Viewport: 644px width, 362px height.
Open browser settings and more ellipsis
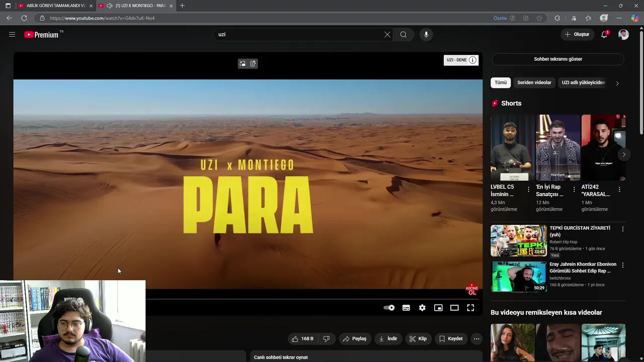pyautogui.click(x=619, y=18)
